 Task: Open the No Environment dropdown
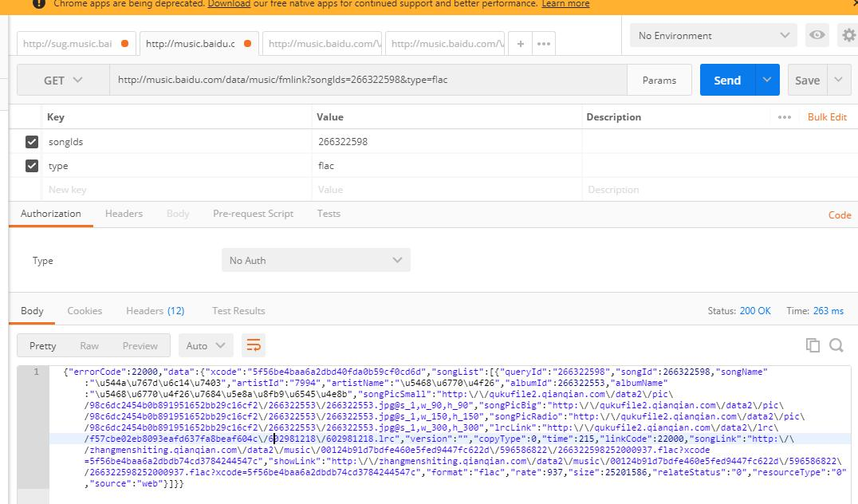pyautogui.click(x=714, y=36)
